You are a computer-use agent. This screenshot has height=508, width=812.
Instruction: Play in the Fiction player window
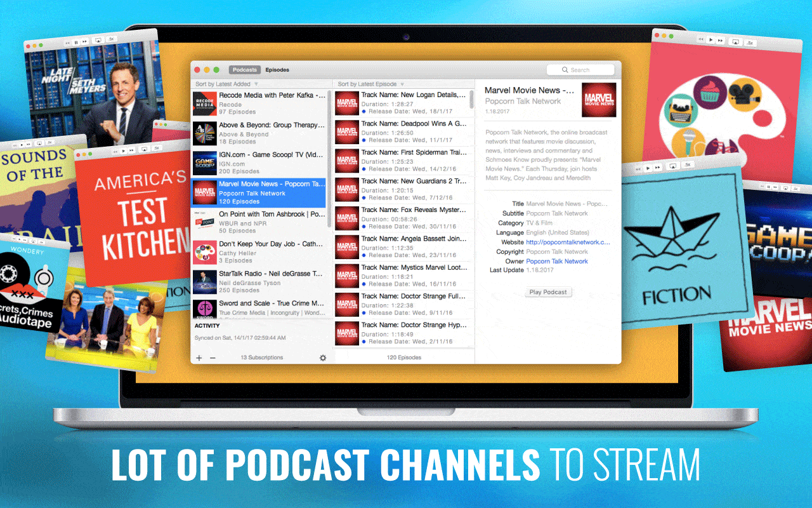[648, 168]
